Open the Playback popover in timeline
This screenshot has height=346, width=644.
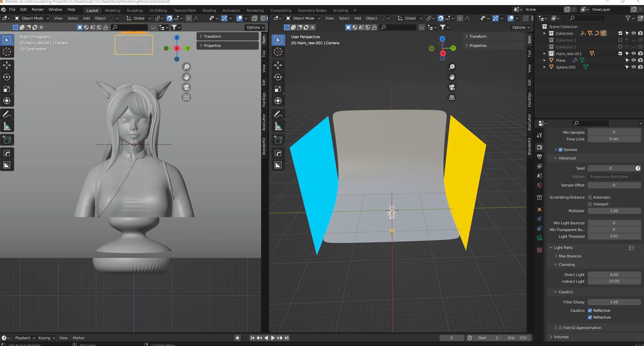click(x=25, y=338)
